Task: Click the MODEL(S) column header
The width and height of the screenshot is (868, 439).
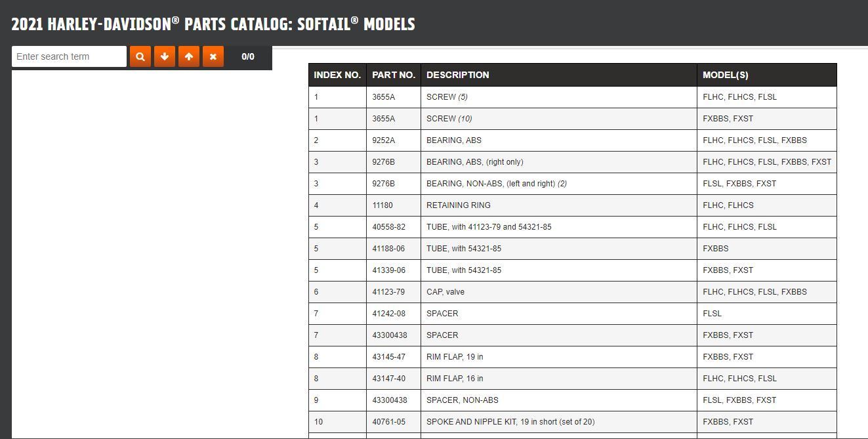Action: coord(725,75)
